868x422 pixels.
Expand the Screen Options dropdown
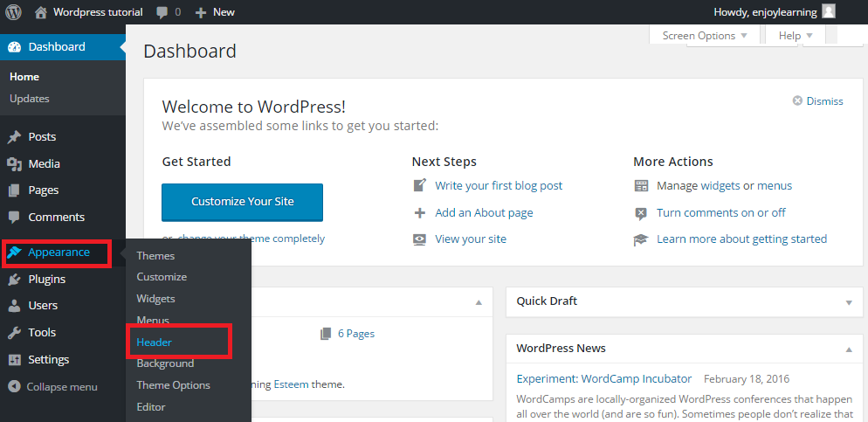pos(705,36)
